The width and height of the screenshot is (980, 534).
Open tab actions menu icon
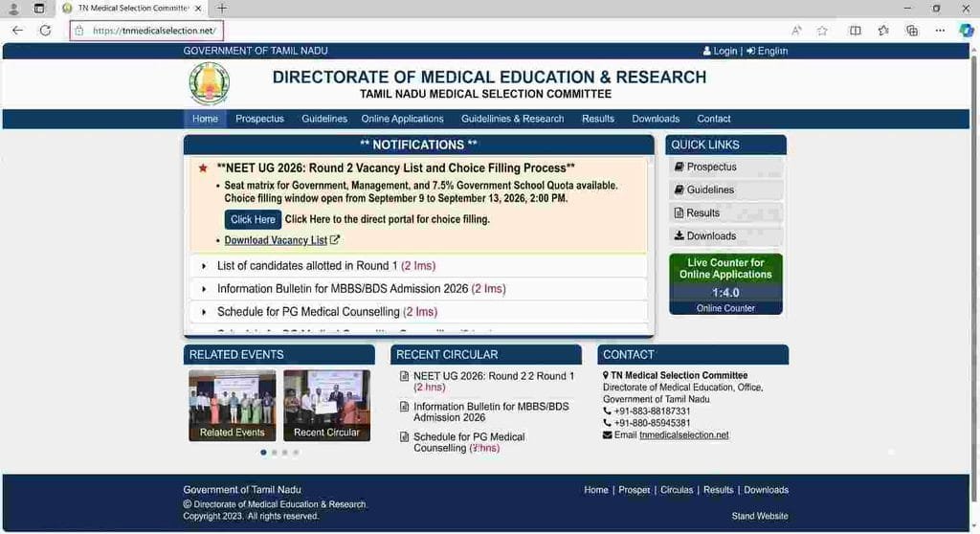point(38,9)
